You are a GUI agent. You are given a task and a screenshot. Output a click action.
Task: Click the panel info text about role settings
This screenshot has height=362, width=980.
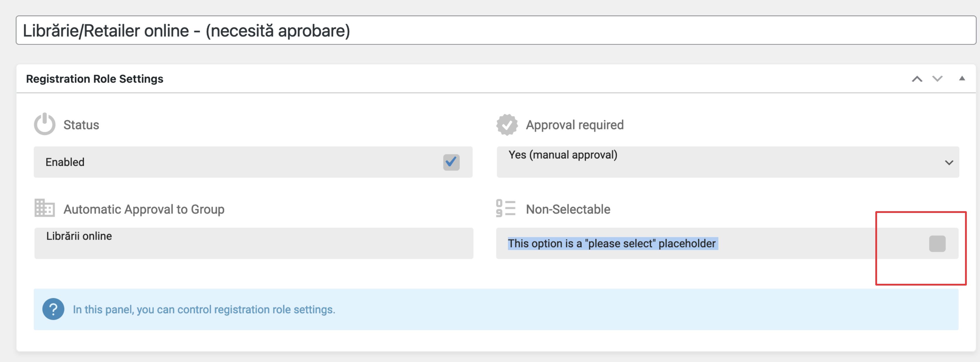pyautogui.click(x=204, y=309)
